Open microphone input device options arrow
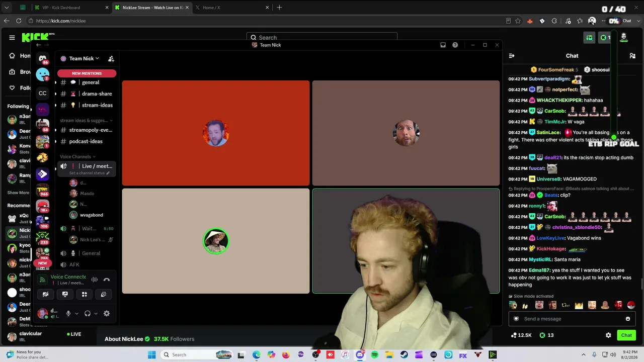 coord(76,313)
